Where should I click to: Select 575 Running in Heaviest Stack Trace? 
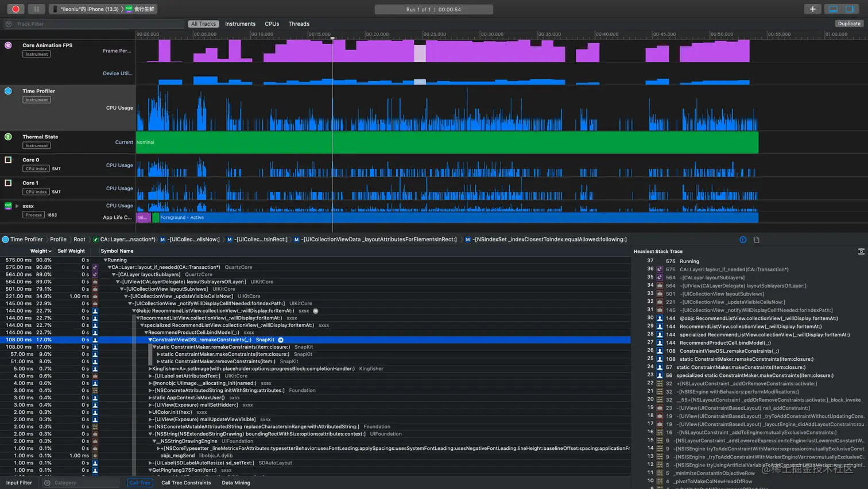(682, 261)
